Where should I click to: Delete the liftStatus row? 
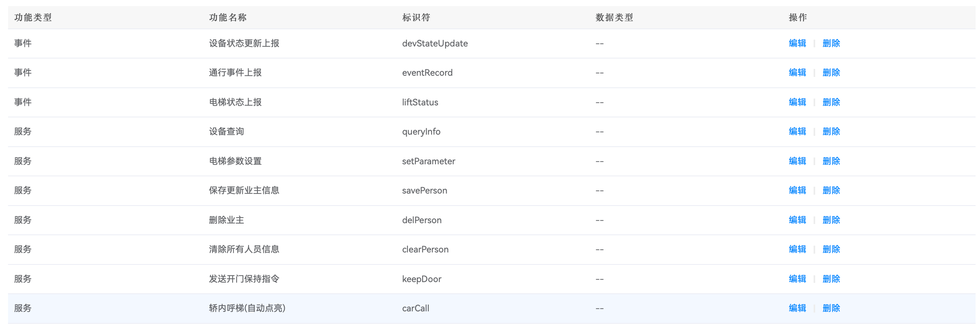tap(831, 102)
